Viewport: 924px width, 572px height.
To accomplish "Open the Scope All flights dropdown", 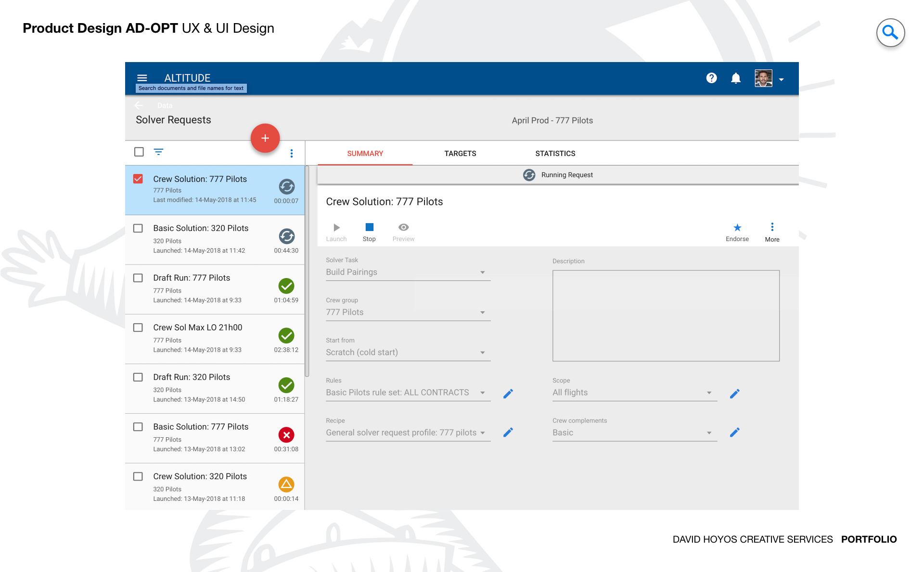I will tap(635, 393).
